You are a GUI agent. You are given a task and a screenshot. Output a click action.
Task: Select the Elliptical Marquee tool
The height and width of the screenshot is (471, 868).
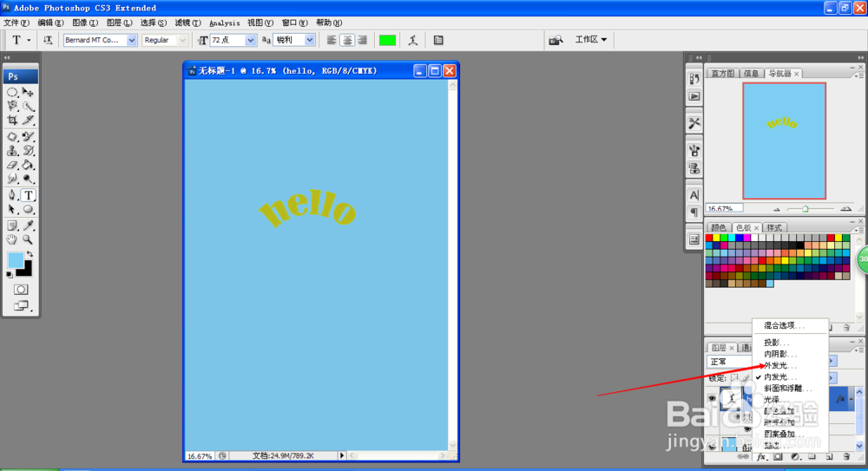[12, 93]
